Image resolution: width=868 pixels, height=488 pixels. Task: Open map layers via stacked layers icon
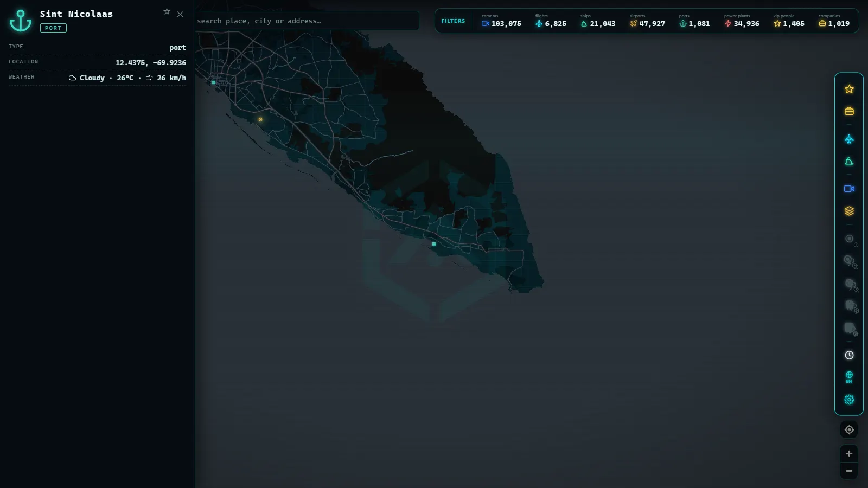point(849,211)
